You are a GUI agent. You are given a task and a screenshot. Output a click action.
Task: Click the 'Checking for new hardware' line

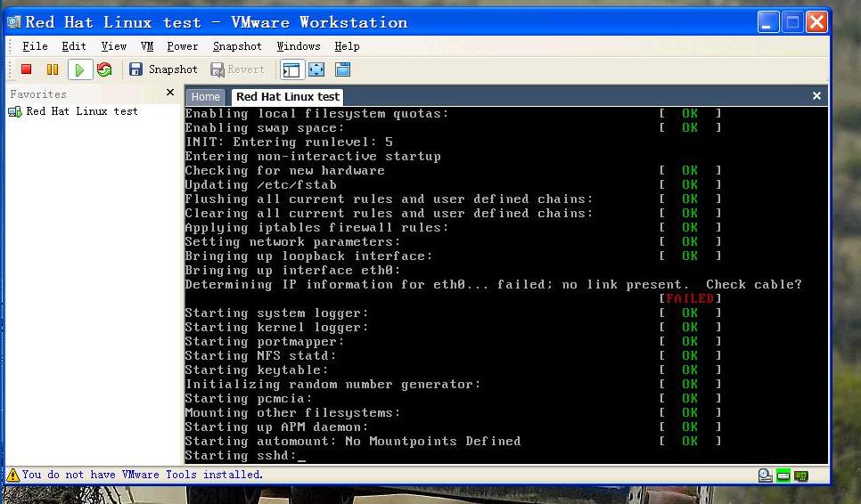[285, 171]
